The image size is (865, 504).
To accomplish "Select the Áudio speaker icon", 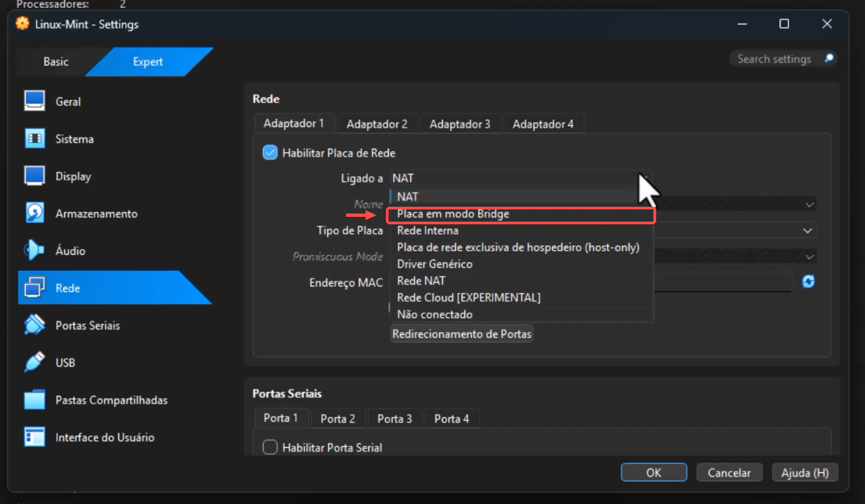I will (x=34, y=251).
